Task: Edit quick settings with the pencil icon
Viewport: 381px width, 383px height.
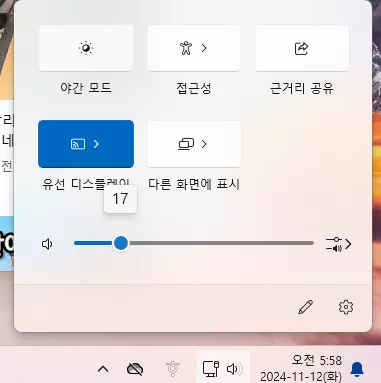Action: click(305, 307)
